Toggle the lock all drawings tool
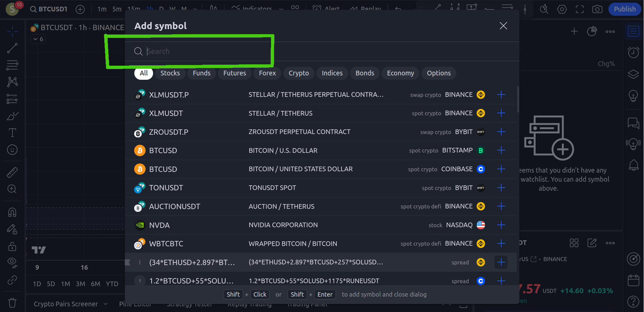 [12, 247]
